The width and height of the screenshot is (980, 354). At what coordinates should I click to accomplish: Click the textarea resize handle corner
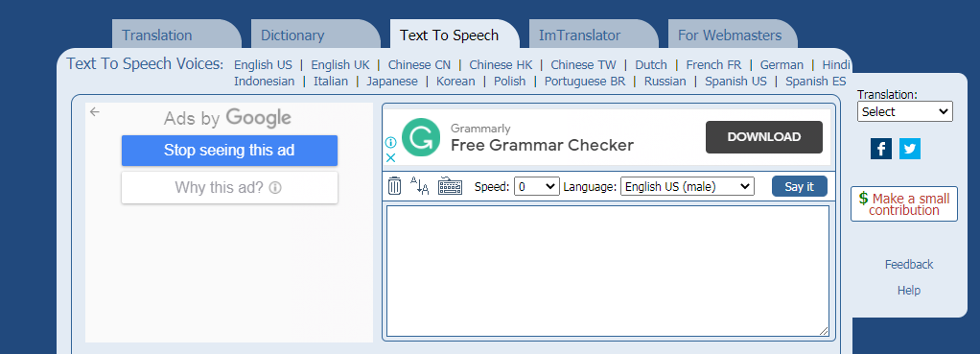tap(824, 332)
